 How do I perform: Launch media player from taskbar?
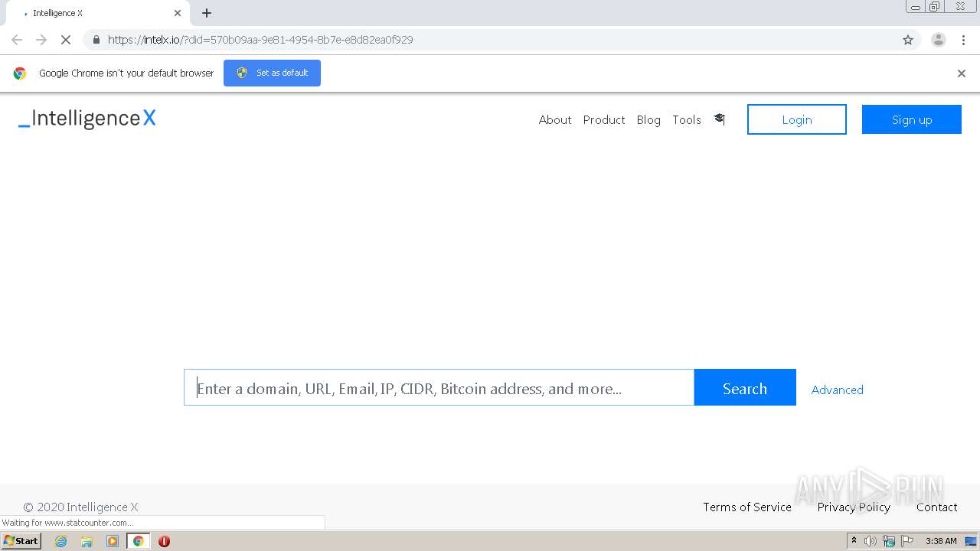pyautogui.click(x=113, y=541)
